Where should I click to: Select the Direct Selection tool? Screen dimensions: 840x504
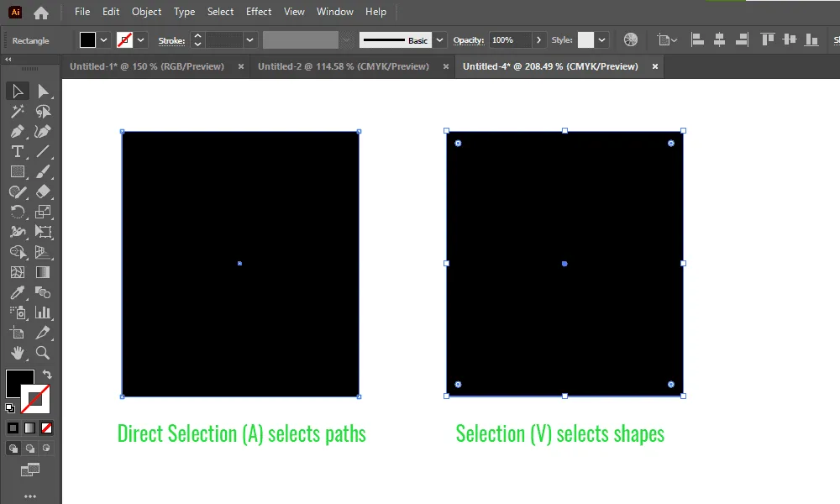(43, 91)
